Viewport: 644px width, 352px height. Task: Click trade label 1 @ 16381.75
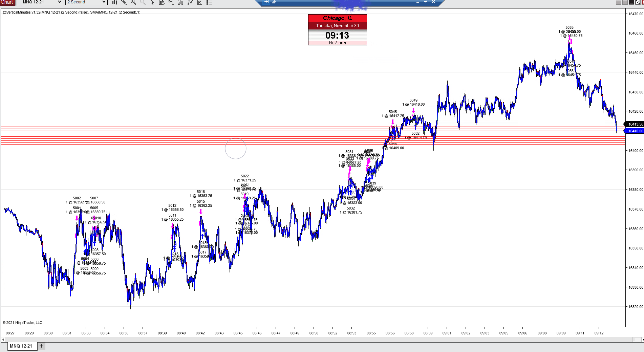point(351,212)
